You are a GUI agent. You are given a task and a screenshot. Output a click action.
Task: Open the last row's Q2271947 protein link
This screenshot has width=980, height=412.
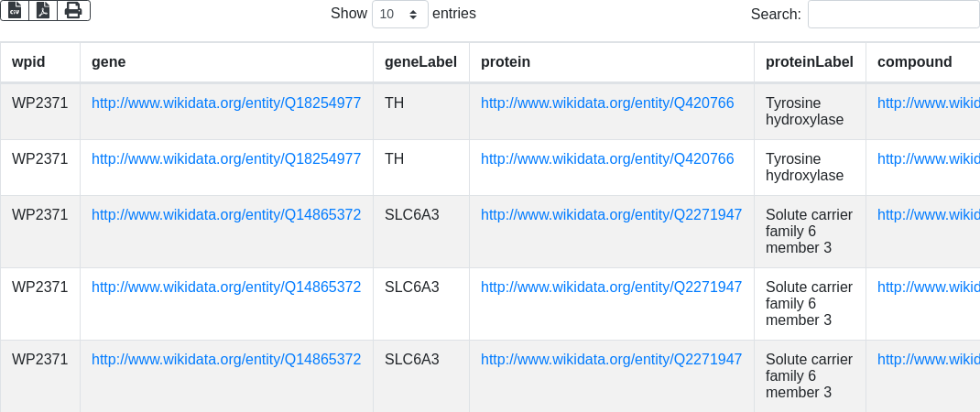[x=611, y=360]
